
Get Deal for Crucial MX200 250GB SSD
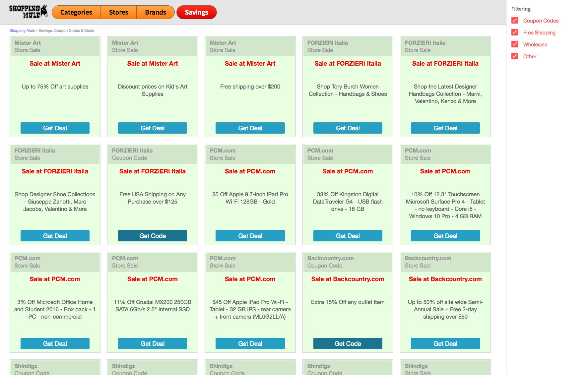[x=153, y=344]
